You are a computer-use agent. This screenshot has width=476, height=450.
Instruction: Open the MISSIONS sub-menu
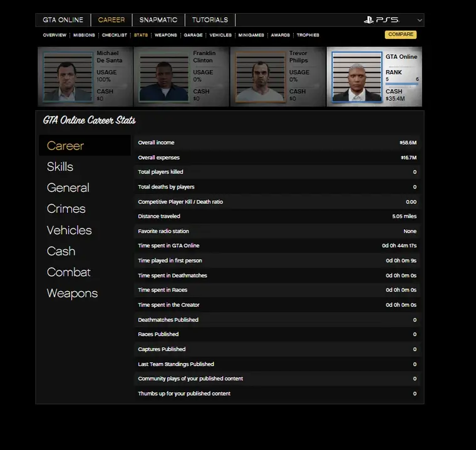point(84,35)
